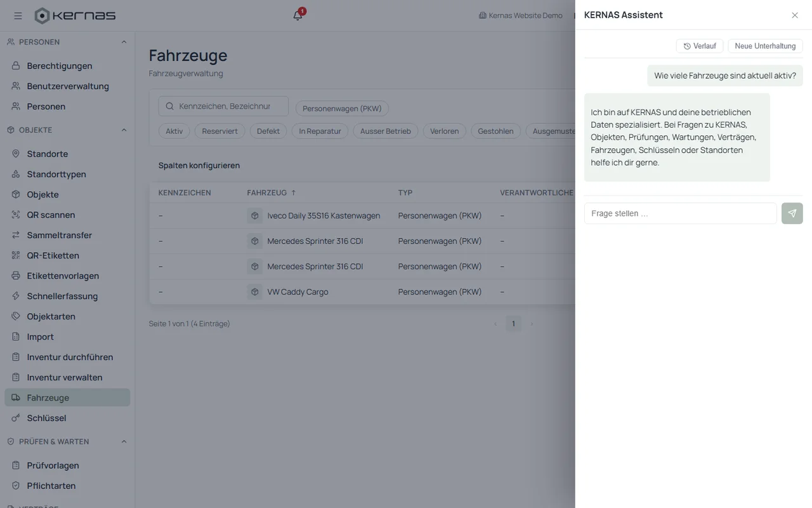This screenshot has width=812, height=508.
Task: Open Prüfvorlagen in the sidebar
Action: coord(67,465)
